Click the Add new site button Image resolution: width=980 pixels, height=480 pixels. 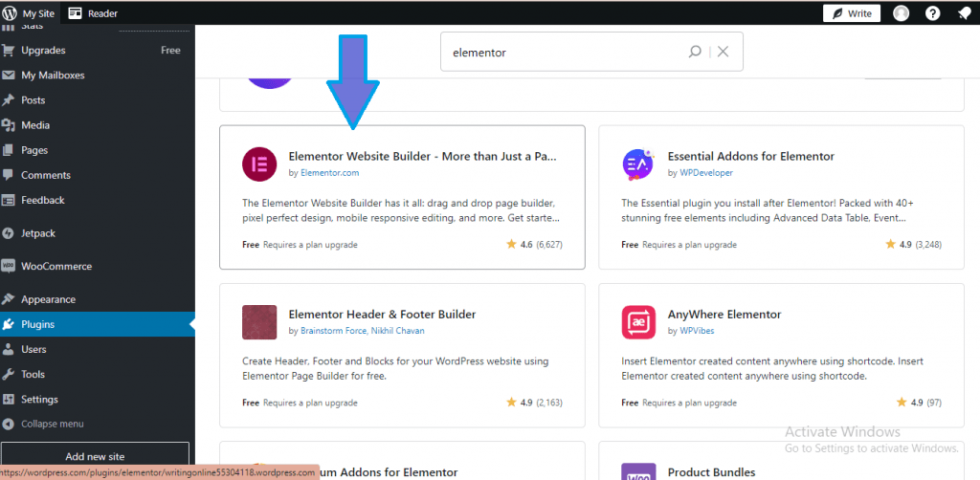tap(95, 456)
